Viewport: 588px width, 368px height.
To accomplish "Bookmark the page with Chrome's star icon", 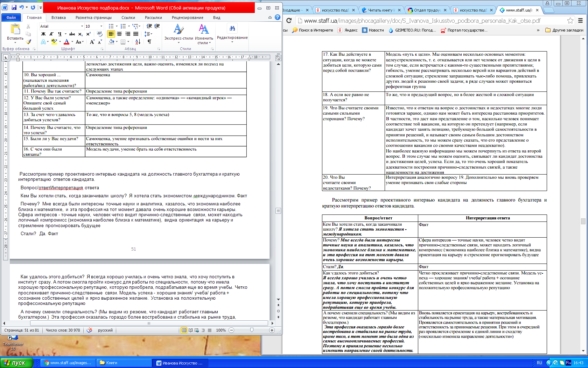I will tap(570, 20).
